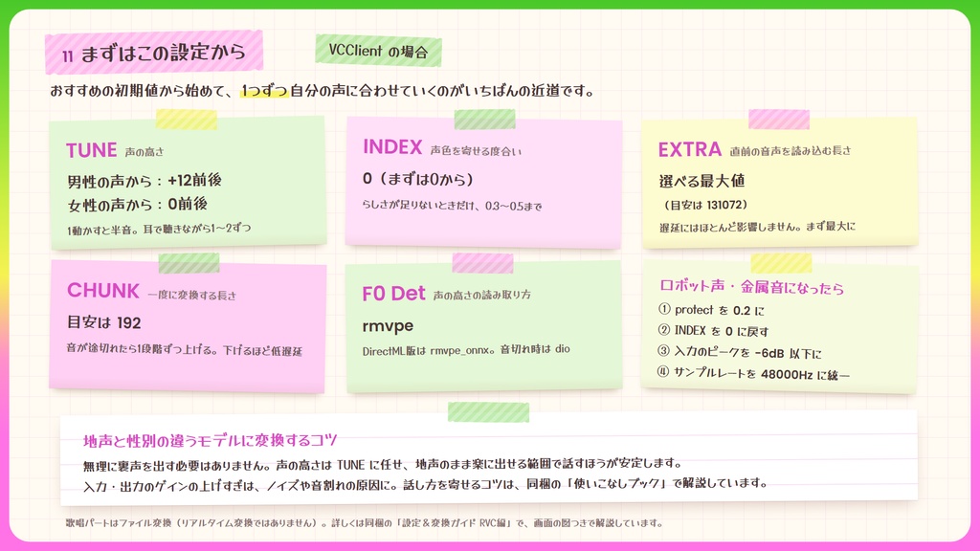The image size is (980, 551).
Task: Click the note '1動かすと半音。耳で聴きながら1〜2ずつ'
Action: 160,229
